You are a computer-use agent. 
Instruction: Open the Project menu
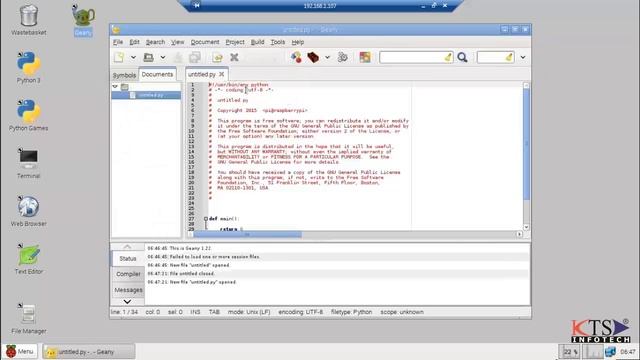(235, 42)
